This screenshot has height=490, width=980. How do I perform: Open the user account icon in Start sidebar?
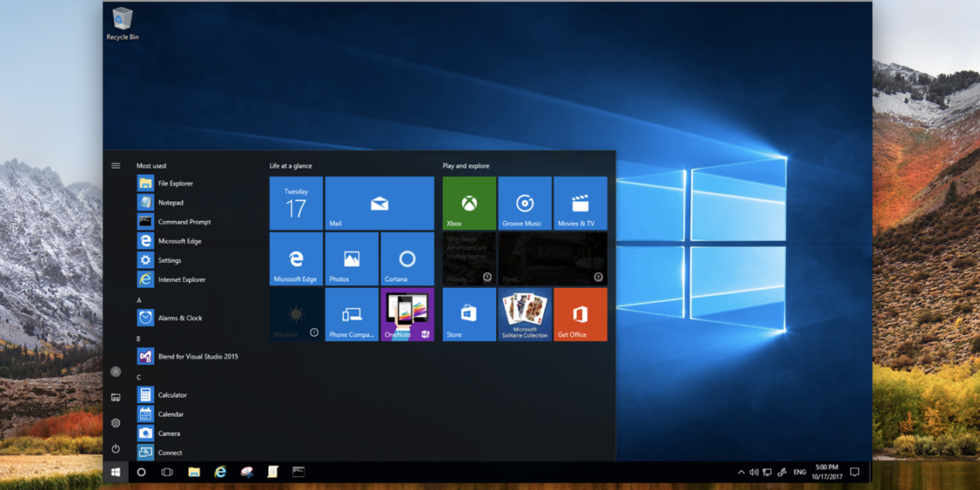116,371
